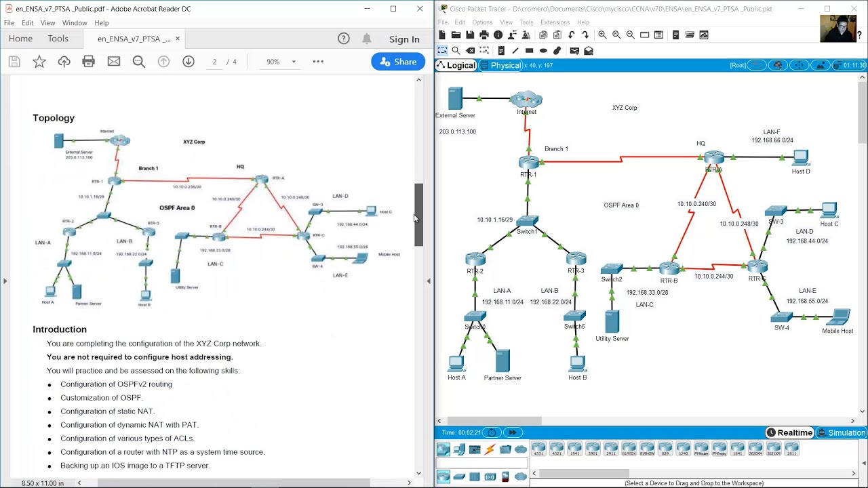Go to previous page with up arrow
Screen dimensions: 868x488
pos(163,62)
